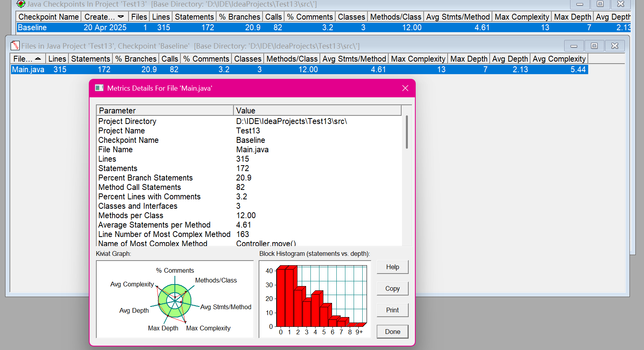This screenshot has height=350, width=644.
Task: Click the Max Complexity header in checkpoints list
Action: (x=521, y=17)
